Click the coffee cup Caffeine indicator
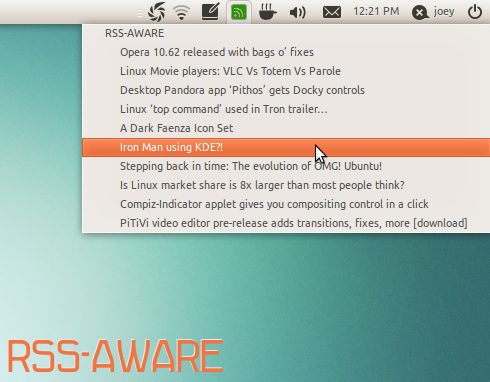Viewport: 490px width, 382px height. [268, 12]
